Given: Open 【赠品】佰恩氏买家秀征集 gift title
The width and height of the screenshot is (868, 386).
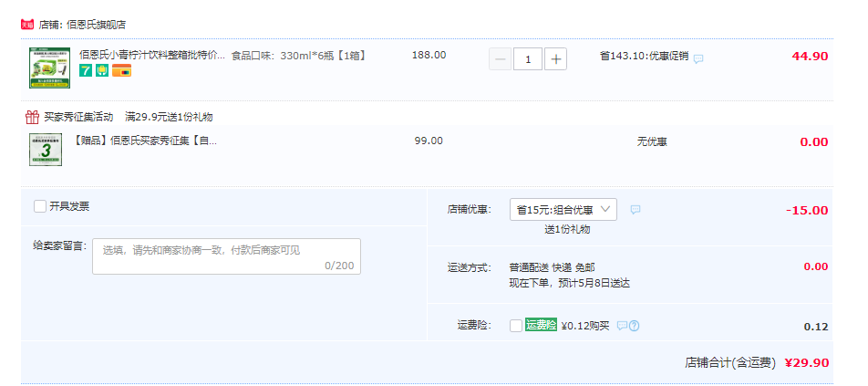Looking at the screenshot, I should (x=146, y=141).
